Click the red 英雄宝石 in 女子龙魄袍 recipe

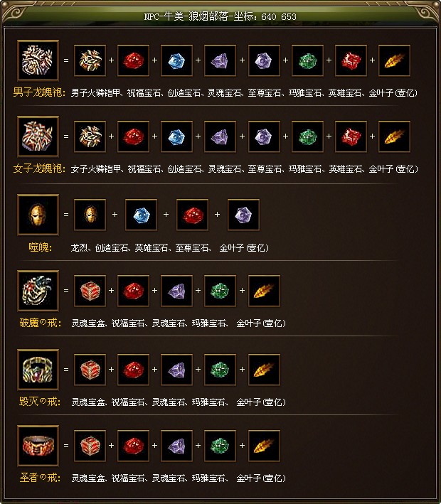point(351,136)
